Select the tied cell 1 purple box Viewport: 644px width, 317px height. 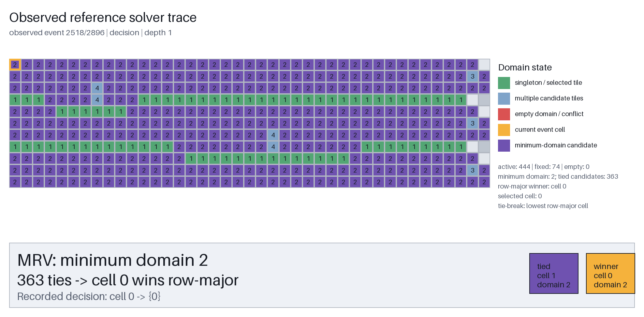(554, 274)
